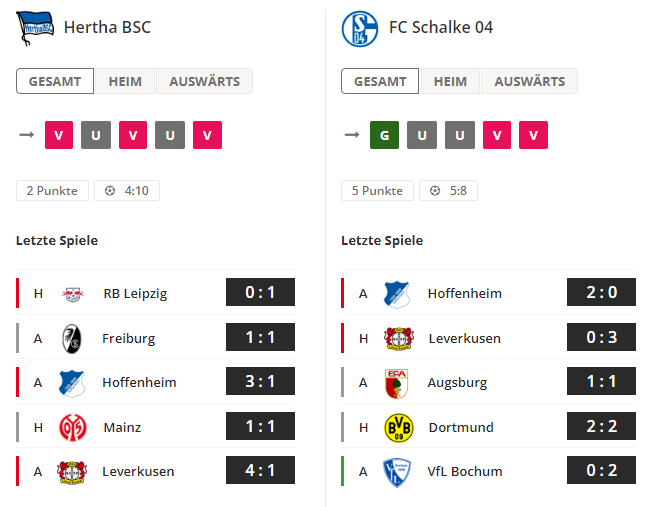
Task: Click the Hertha BSC flag logo
Action: tap(35, 28)
